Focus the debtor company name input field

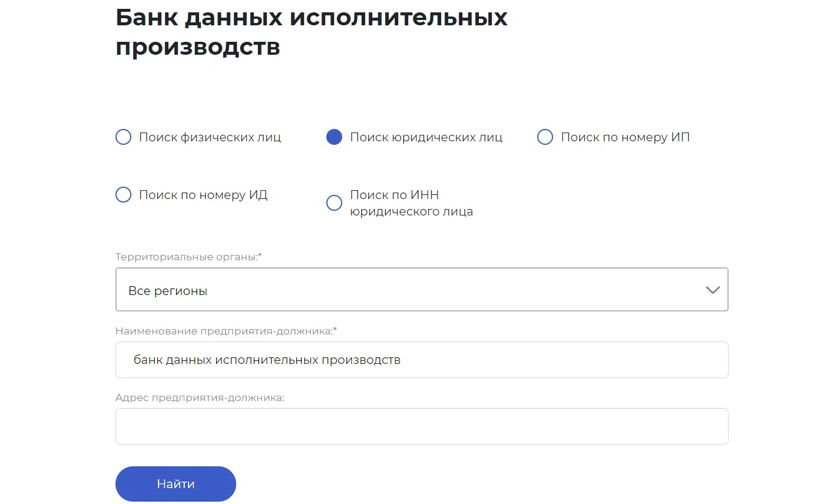(x=422, y=360)
